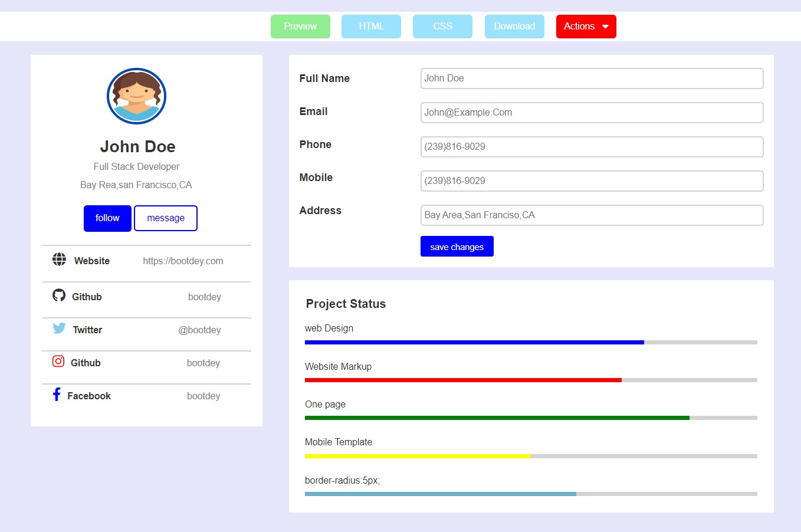Click the GitHub octocat icon
Viewport: 801px width, 532px height.
59,295
